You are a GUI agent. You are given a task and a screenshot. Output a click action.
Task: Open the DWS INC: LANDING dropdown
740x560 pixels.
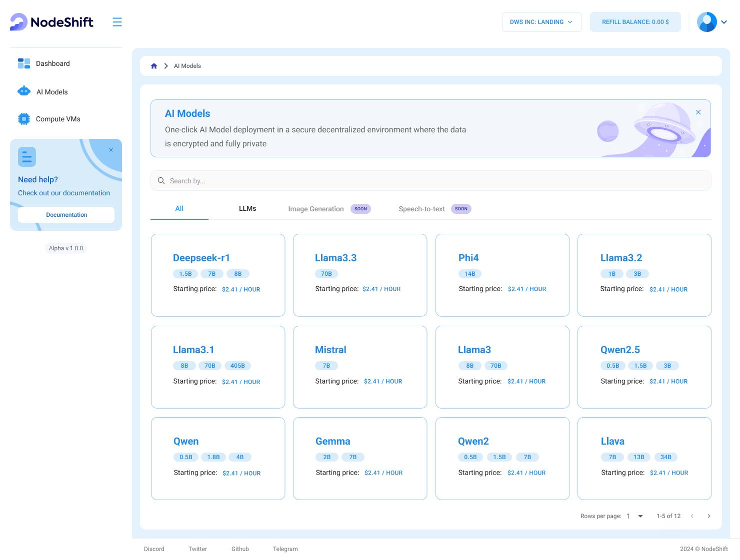tap(541, 22)
